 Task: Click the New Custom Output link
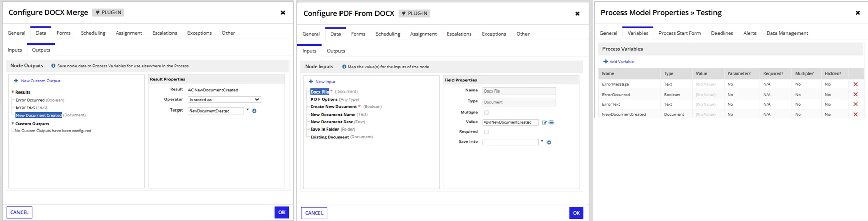(41, 81)
